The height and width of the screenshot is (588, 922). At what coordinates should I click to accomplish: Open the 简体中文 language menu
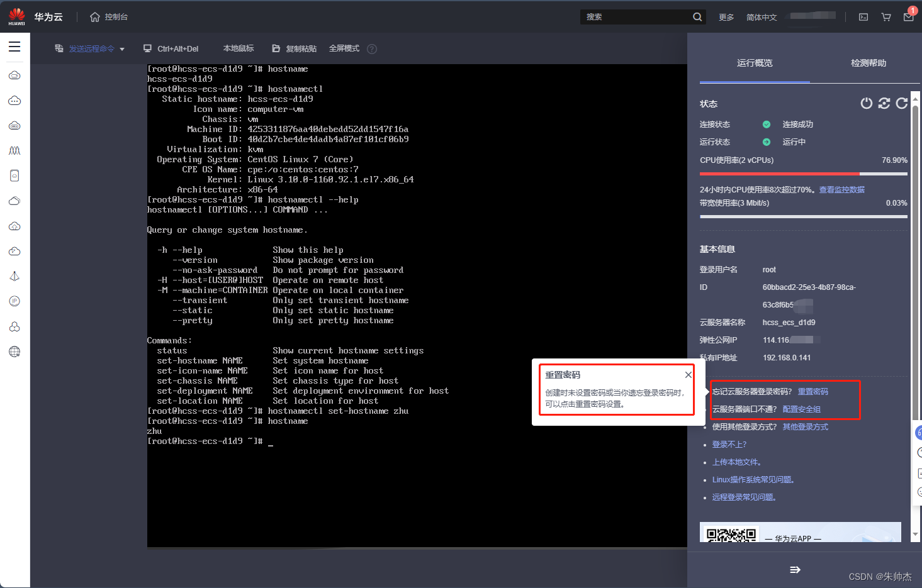tap(762, 18)
